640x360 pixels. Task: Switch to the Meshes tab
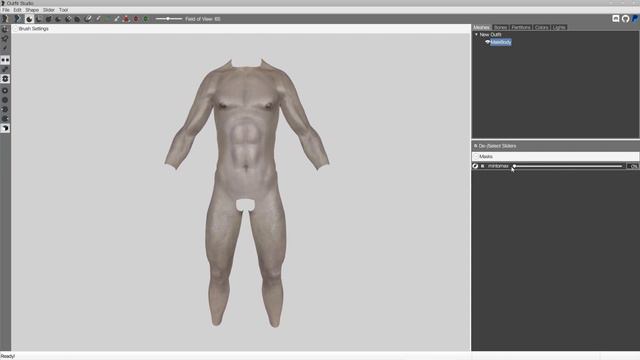pyautogui.click(x=482, y=27)
